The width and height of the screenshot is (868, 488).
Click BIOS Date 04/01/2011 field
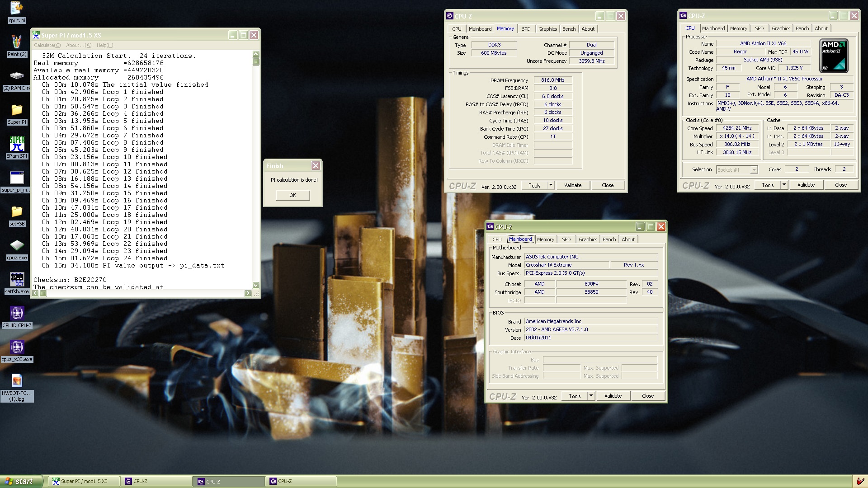(x=591, y=338)
